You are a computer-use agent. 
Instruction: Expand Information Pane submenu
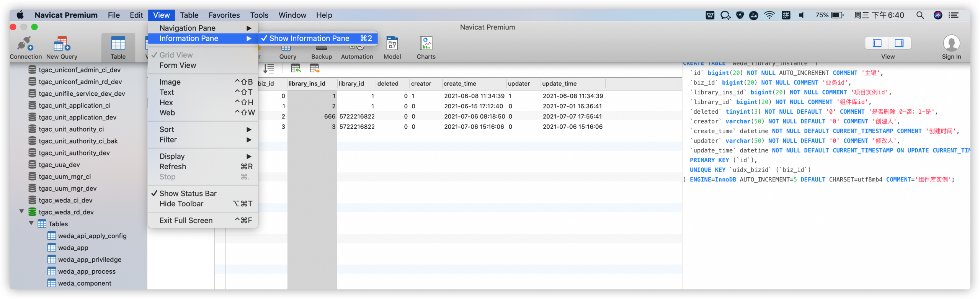pos(203,38)
